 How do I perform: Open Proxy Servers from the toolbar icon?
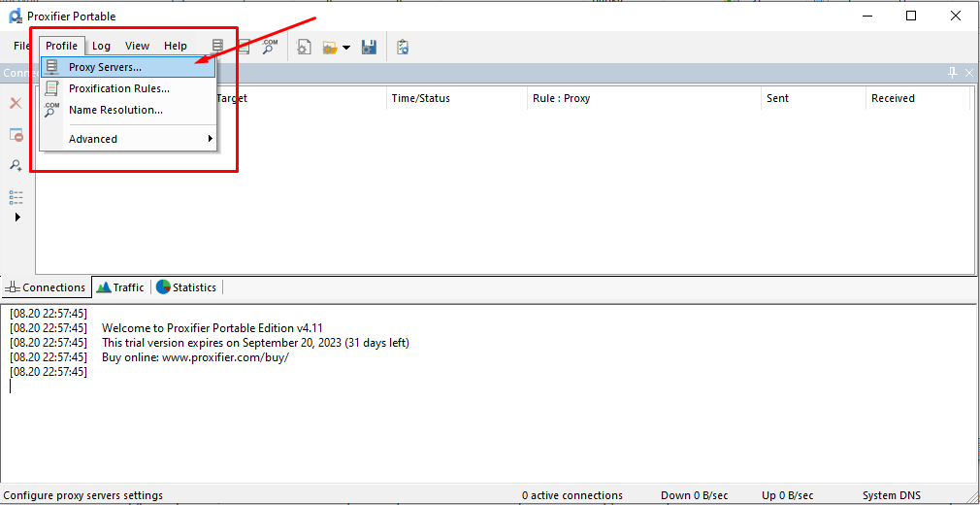(217, 47)
